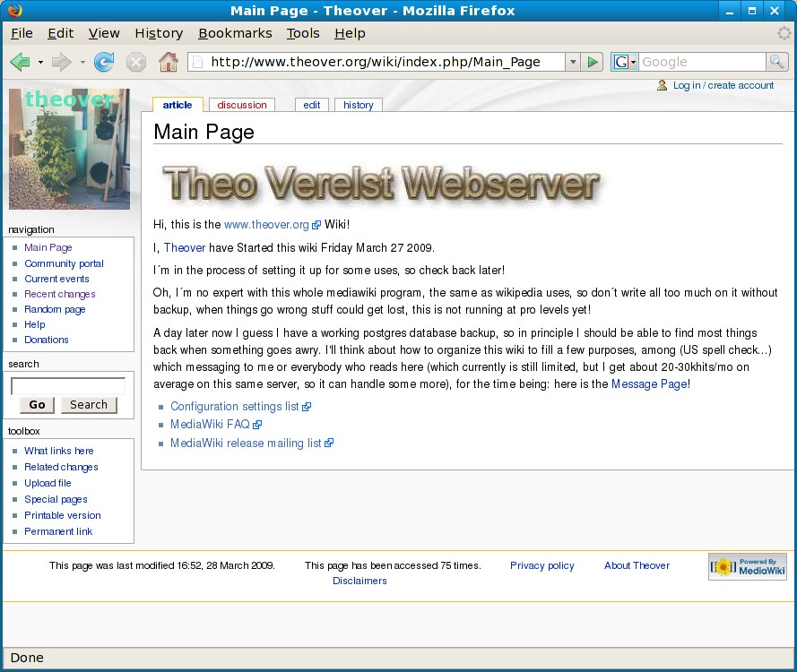Open Printable version link
The height and width of the screenshot is (672, 797).
point(63,515)
